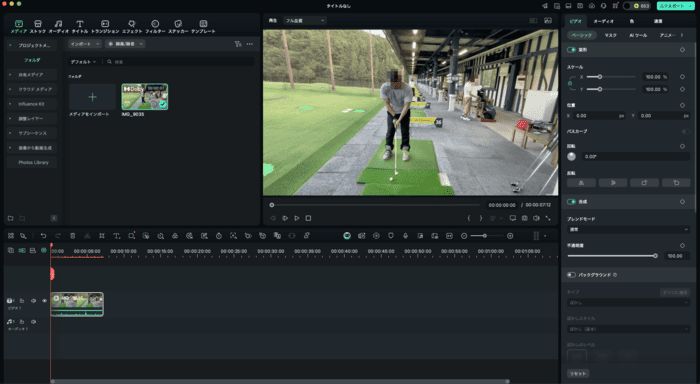This screenshot has height=384, width=700.
Task: Undo the last action in timeline toolbar
Action: [x=43, y=236]
